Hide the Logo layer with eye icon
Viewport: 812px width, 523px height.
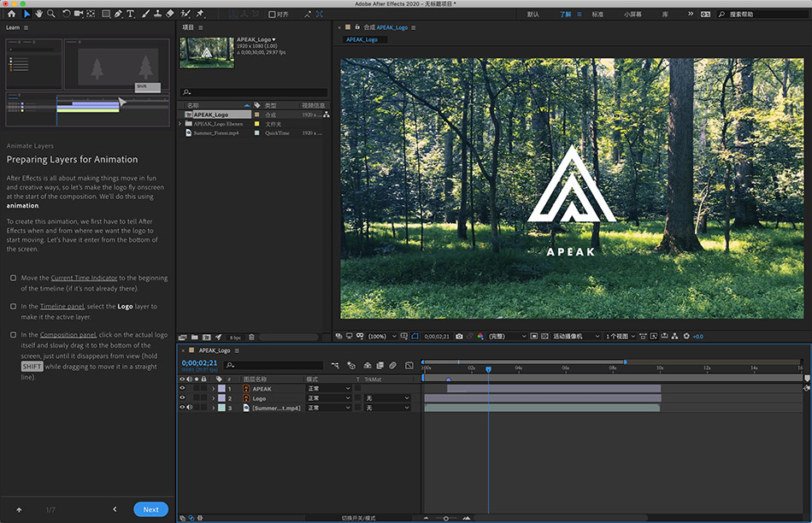[182, 398]
